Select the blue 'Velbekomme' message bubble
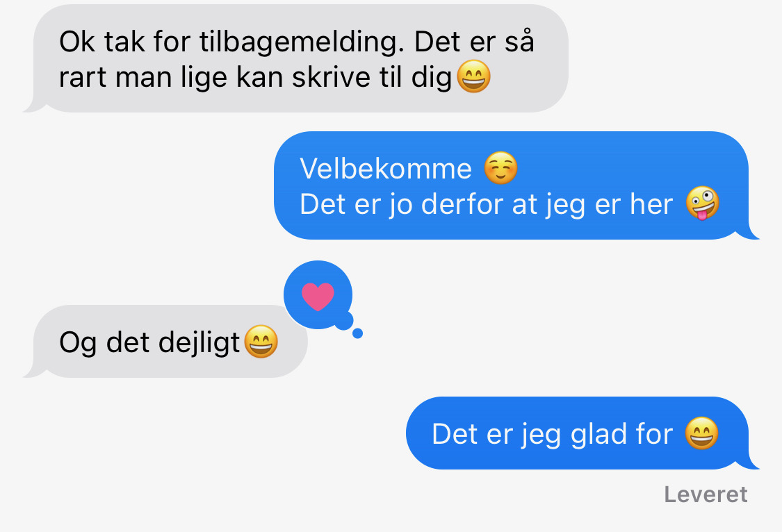Viewport: 782px width, 532px height. [x=516, y=185]
